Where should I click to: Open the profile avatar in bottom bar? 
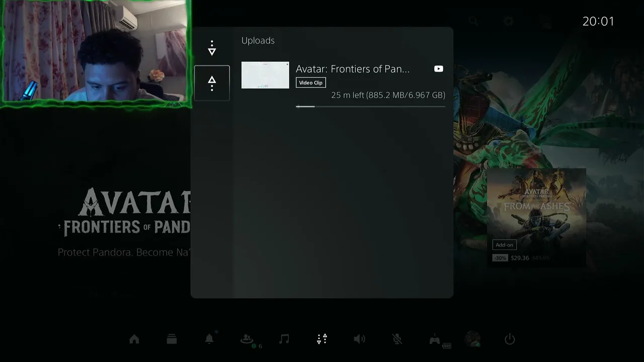tap(472, 339)
